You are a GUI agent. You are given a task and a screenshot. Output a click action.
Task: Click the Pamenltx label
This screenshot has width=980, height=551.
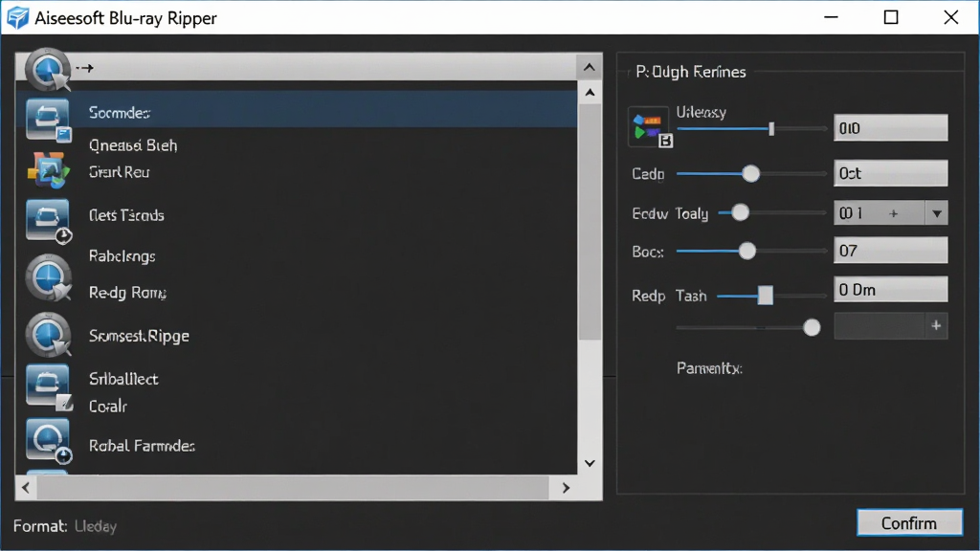tap(709, 368)
